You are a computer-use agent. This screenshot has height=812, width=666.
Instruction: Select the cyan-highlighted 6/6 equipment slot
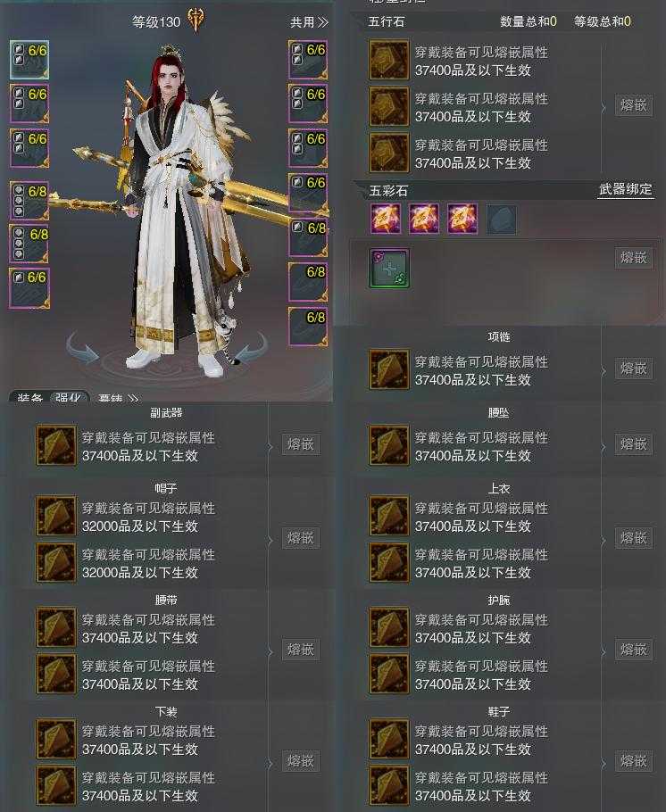[x=29, y=60]
